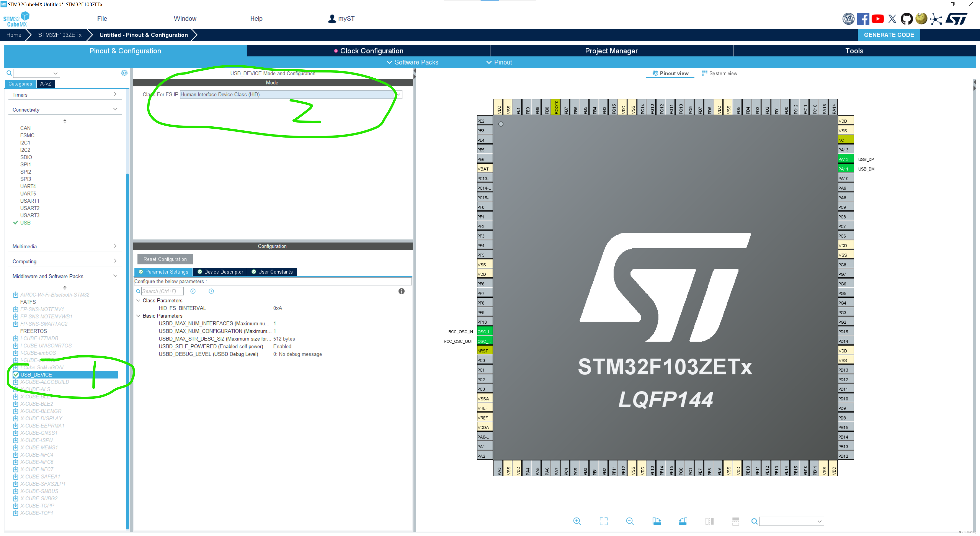The image size is (980, 536).
Task: Open the Software Packs dropdown
Action: 412,62
